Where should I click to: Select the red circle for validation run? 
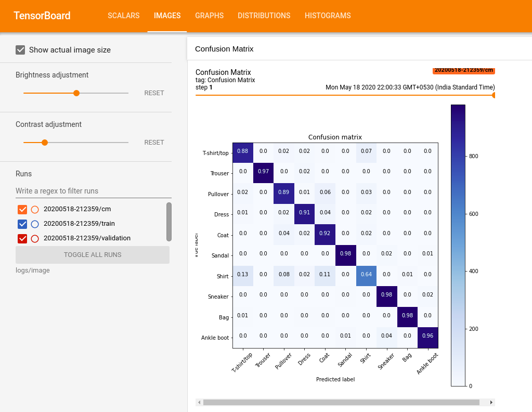click(35, 239)
